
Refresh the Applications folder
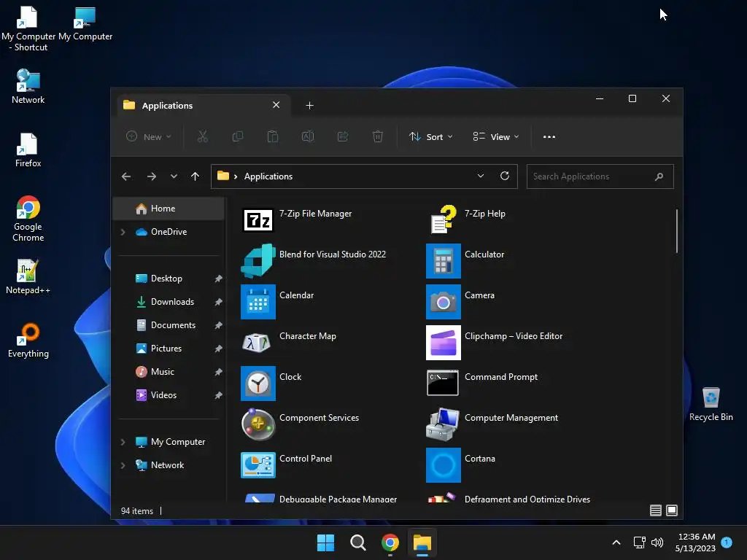click(x=505, y=176)
